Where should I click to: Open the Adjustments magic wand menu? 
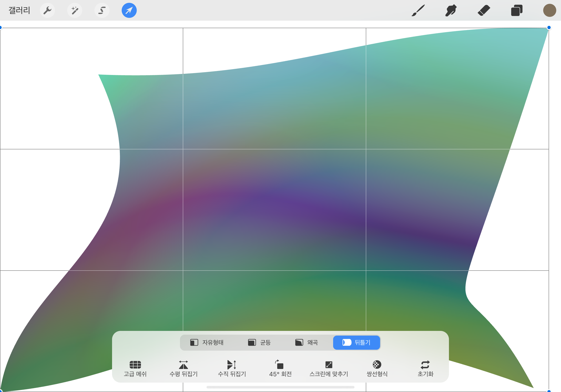[75, 11]
